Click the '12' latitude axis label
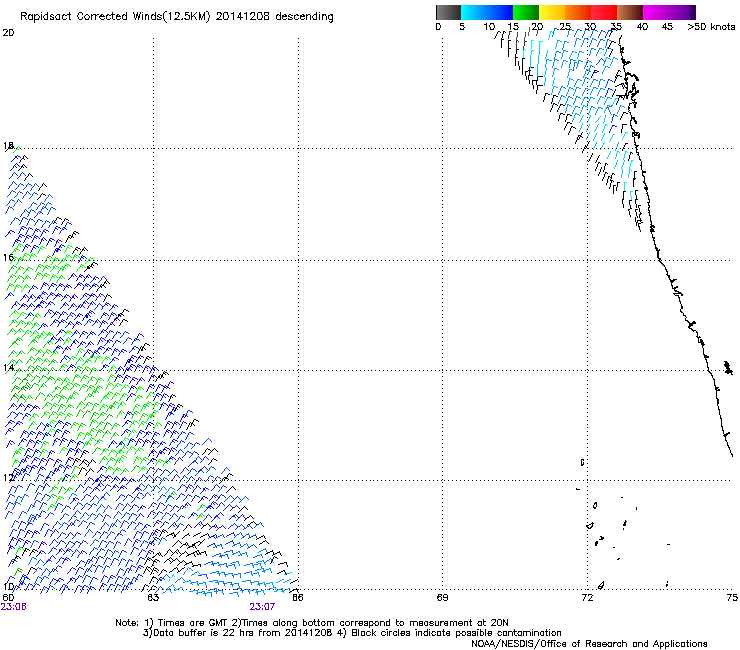Viewport: 740px width, 650px height. click(x=8, y=477)
